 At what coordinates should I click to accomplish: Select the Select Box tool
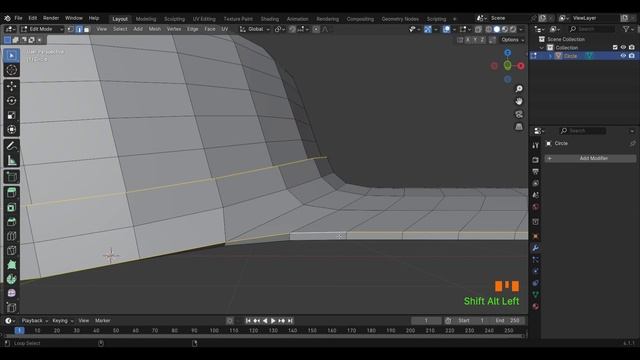(11, 55)
